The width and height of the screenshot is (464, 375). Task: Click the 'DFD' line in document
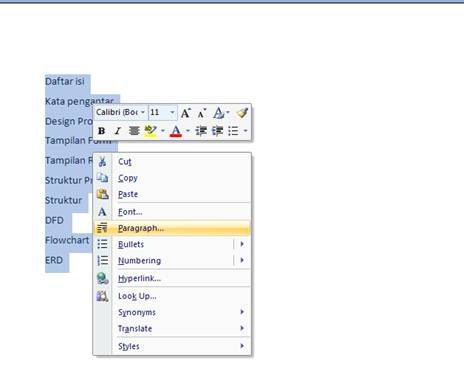54,220
